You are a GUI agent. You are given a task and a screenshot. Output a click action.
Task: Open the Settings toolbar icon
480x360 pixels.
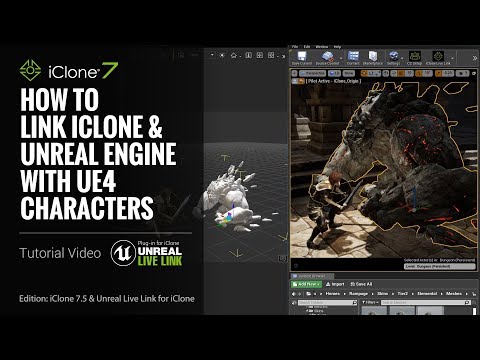pos(394,58)
